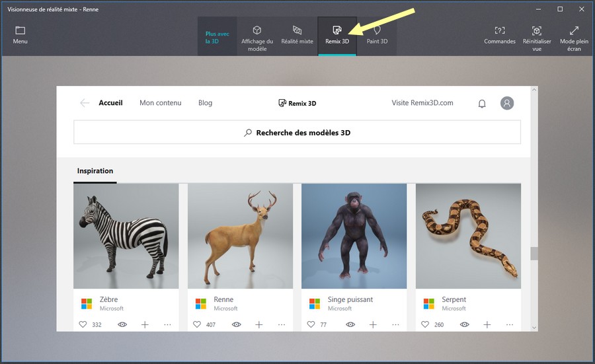The width and height of the screenshot is (595, 364).
Task: Click the Zèbre title text
Action: tap(108, 299)
